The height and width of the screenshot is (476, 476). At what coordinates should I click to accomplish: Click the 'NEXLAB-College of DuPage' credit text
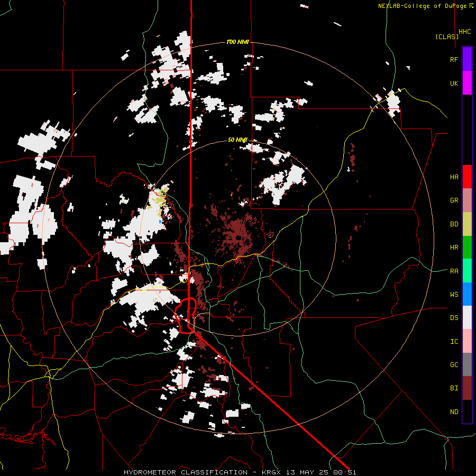(x=423, y=6)
